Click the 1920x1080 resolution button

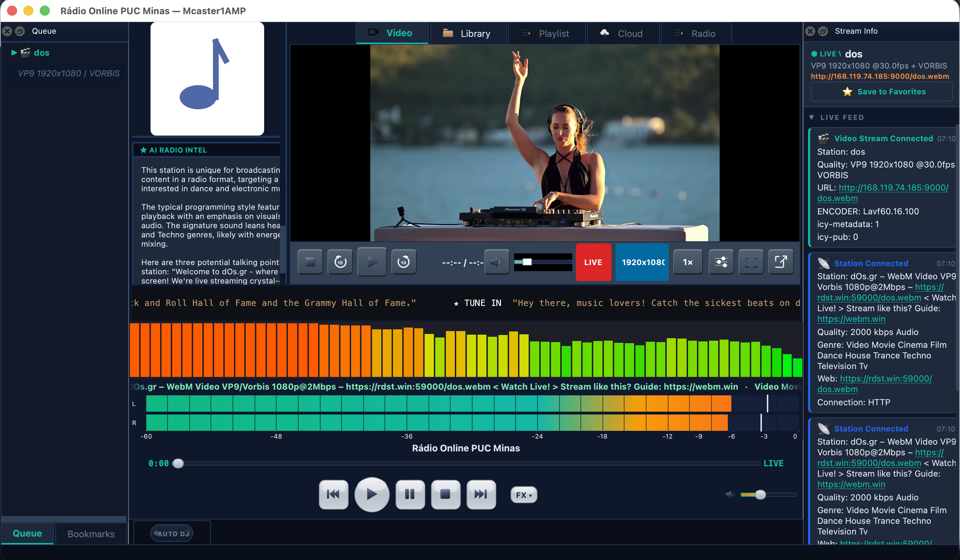tap(642, 262)
